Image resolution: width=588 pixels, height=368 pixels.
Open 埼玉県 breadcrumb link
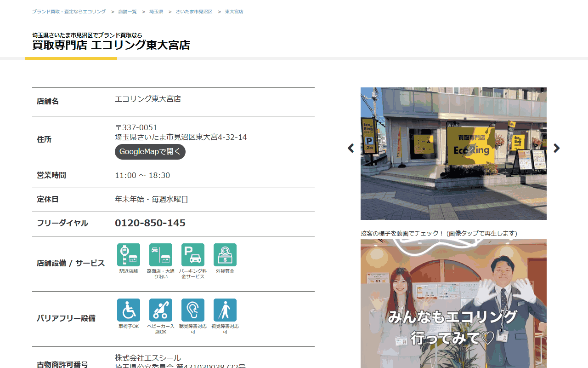(x=156, y=11)
